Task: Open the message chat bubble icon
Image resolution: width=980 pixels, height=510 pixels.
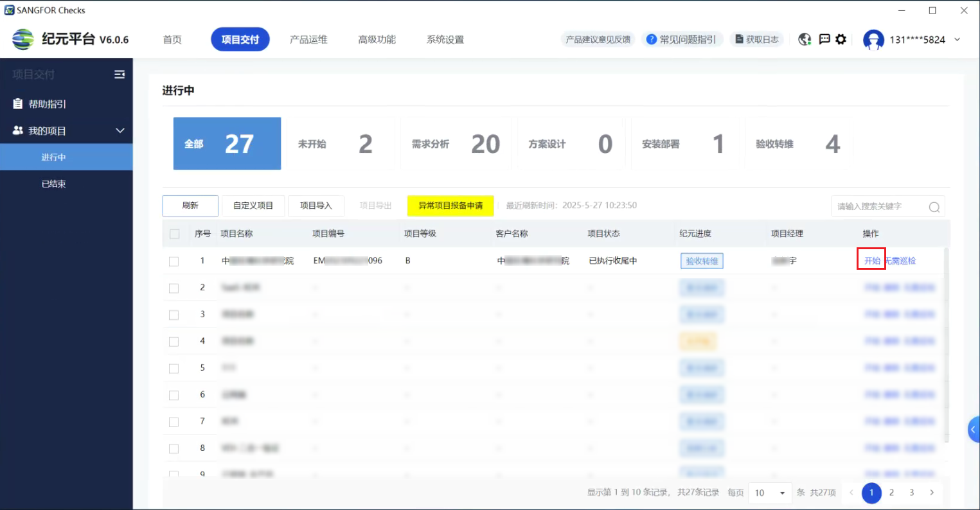Action: pyautogui.click(x=824, y=40)
